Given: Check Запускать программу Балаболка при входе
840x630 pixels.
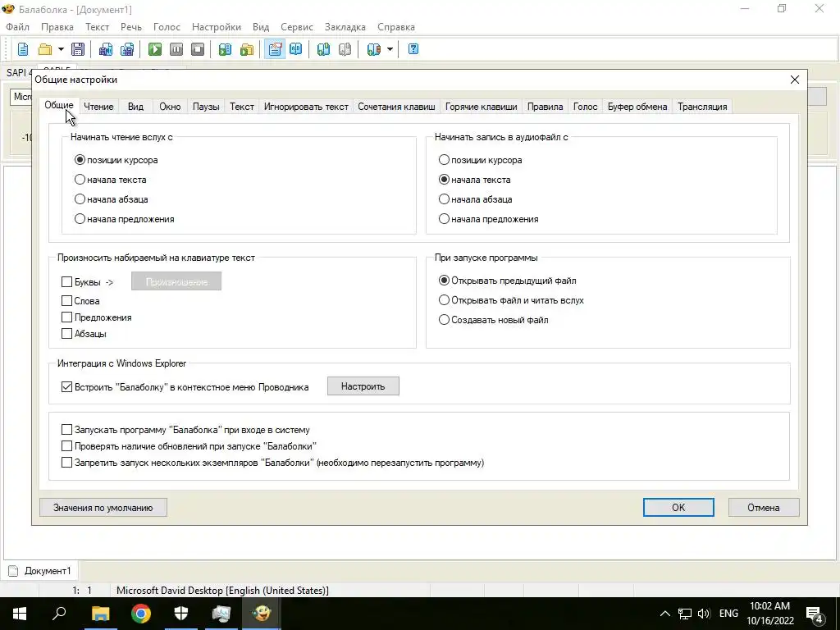Looking at the screenshot, I should click(x=67, y=430).
